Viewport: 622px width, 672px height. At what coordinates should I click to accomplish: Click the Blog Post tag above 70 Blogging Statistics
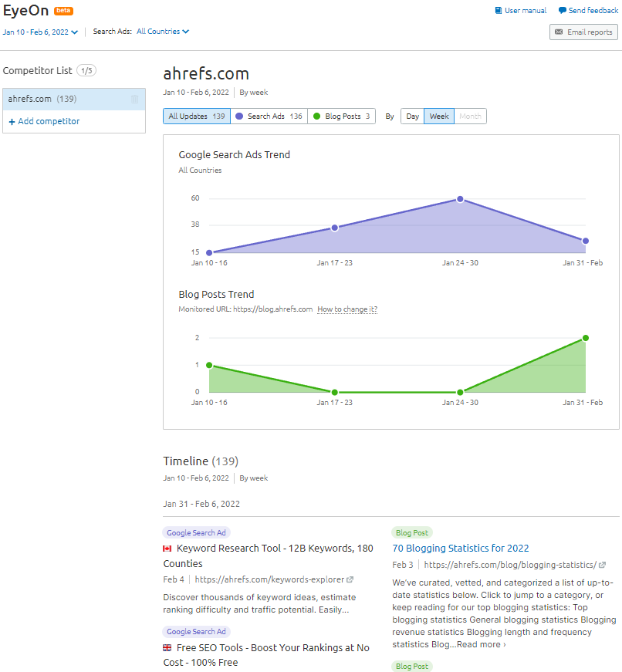pos(412,532)
